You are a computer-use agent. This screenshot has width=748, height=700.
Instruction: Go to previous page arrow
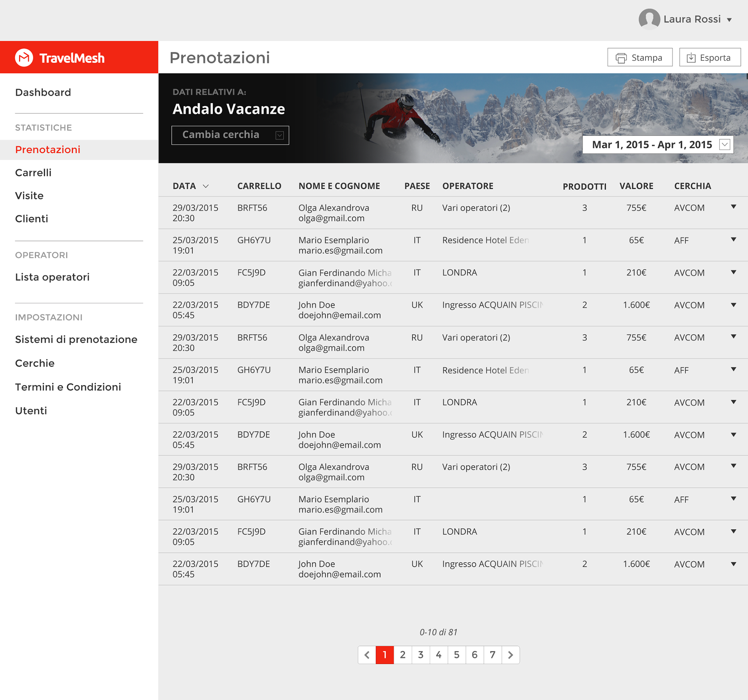(x=367, y=655)
